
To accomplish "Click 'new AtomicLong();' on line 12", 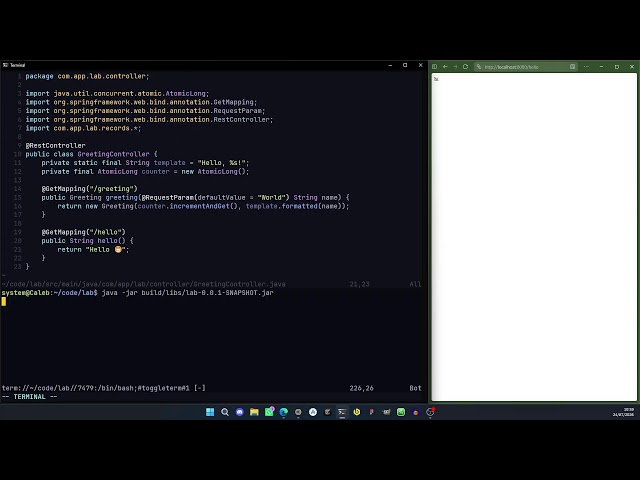I will click(x=215, y=171).
